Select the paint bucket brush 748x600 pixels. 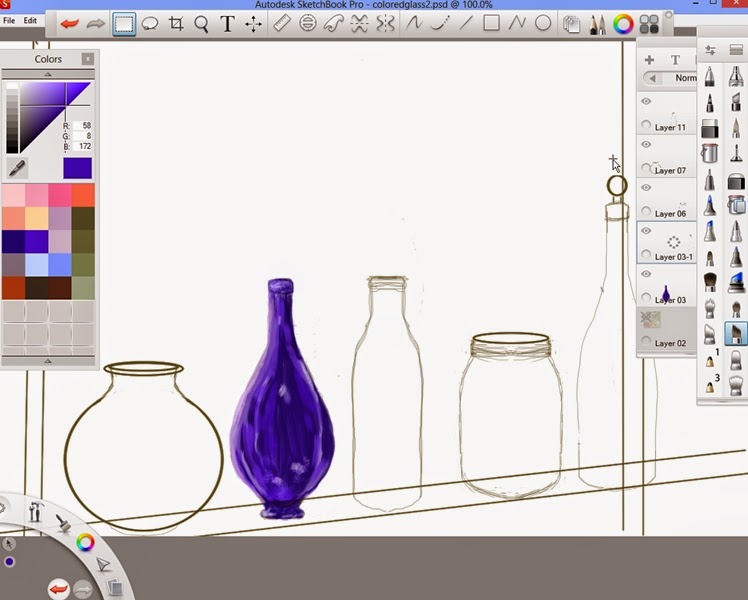click(710, 154)
